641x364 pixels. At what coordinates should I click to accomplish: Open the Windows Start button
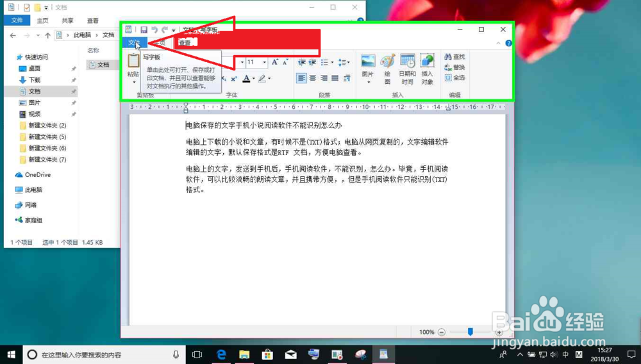coord(11,354)
